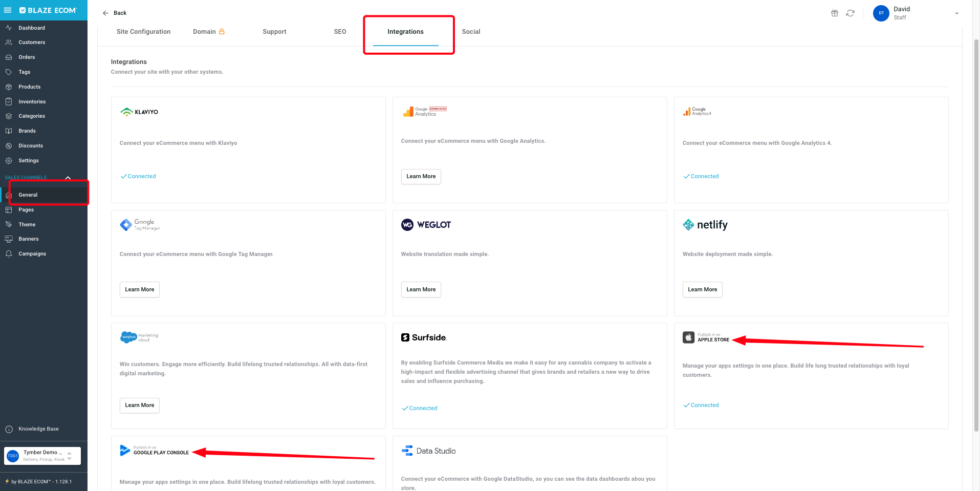Click Learn More for Netlify
This screenshot has height=491, width=980.
[x=702, y=289]
